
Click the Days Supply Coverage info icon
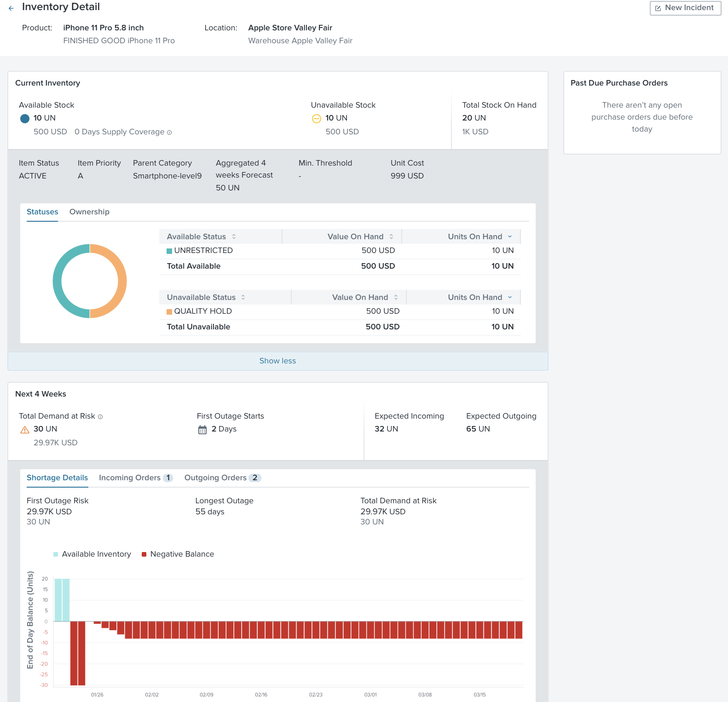pos(169,132)
